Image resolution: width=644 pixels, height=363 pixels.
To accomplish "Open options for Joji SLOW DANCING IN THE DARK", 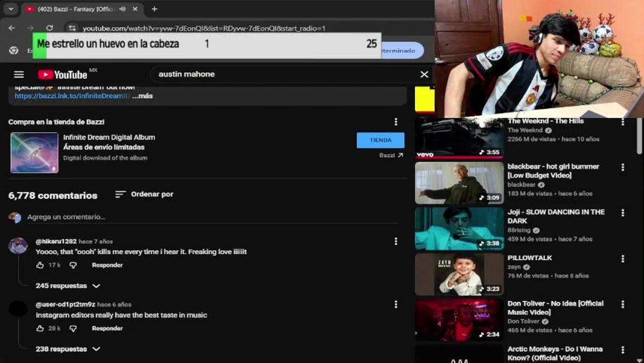I will pyautogui.click(x=623, y=213).
